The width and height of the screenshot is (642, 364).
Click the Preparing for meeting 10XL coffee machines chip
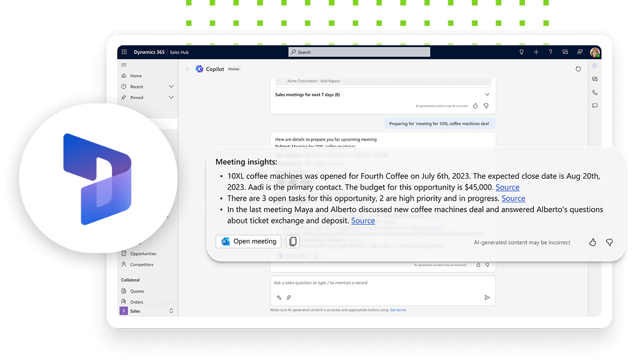439,123
